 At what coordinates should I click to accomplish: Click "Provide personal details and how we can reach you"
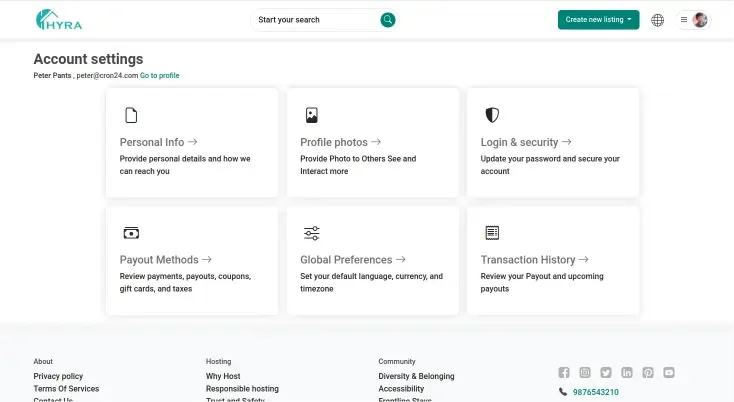[185, 165]
